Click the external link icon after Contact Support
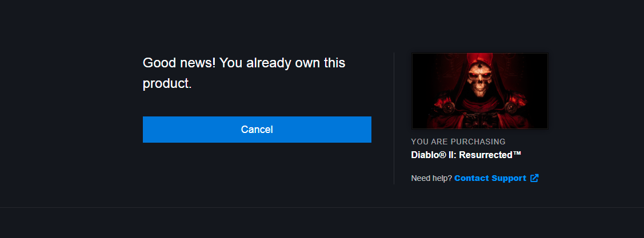The image size is (644, 238). pyautogui.click(x=534, y=178)
